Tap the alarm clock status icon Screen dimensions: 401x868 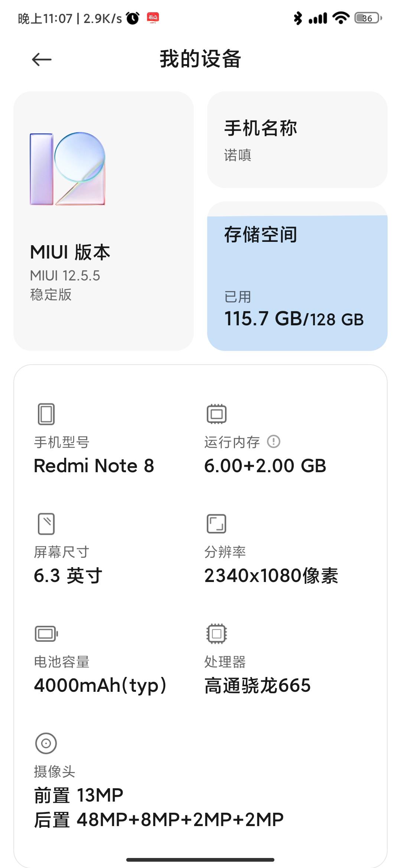(x=133, y=18)
